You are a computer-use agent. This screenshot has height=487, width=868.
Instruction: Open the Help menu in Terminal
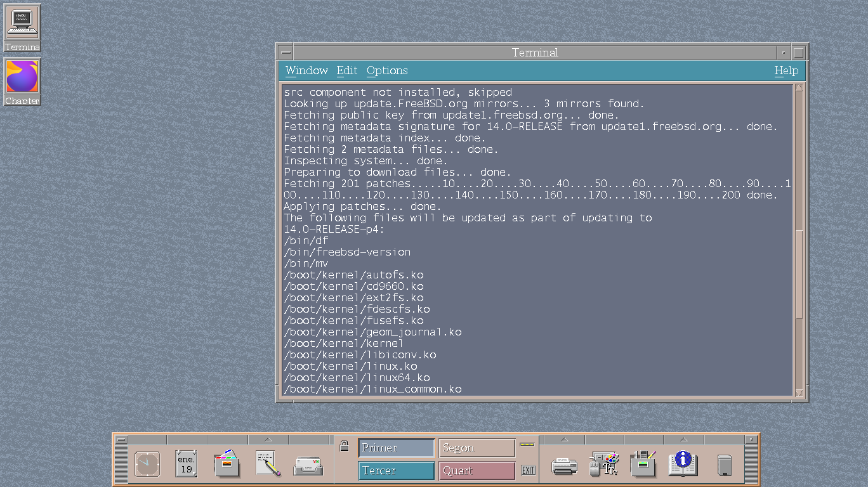click(x=786, y=70)
